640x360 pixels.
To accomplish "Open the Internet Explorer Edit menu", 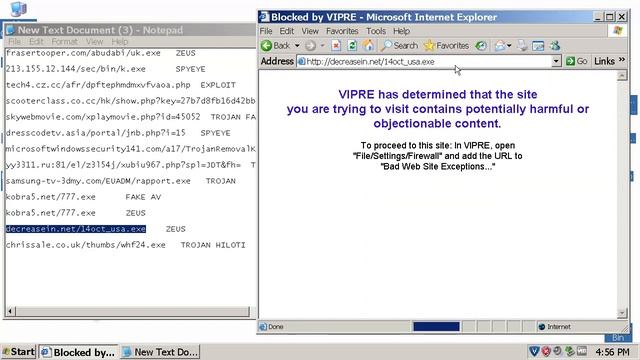I will (287, 31).
